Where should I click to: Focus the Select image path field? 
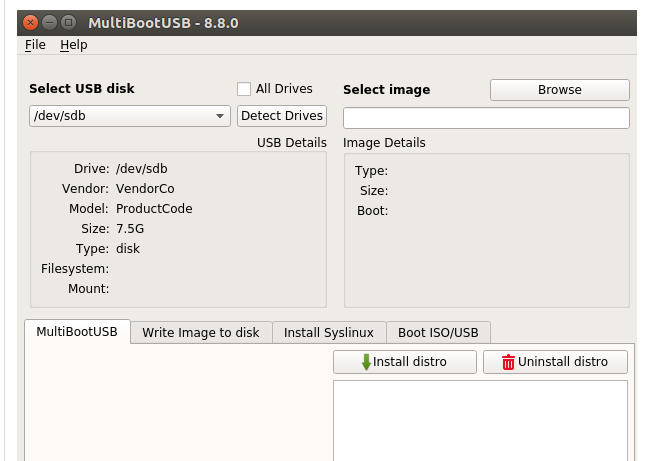486,118
